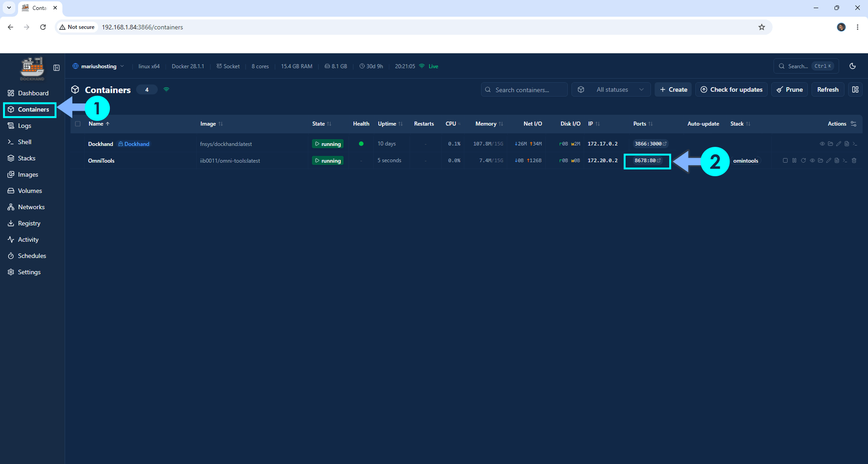Screen dimensions: 868x464
Task: Open the layout view icon button
Action: point(855,89)
